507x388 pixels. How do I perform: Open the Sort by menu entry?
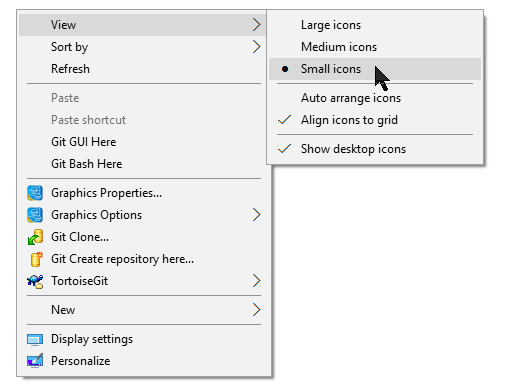point(142,47)
